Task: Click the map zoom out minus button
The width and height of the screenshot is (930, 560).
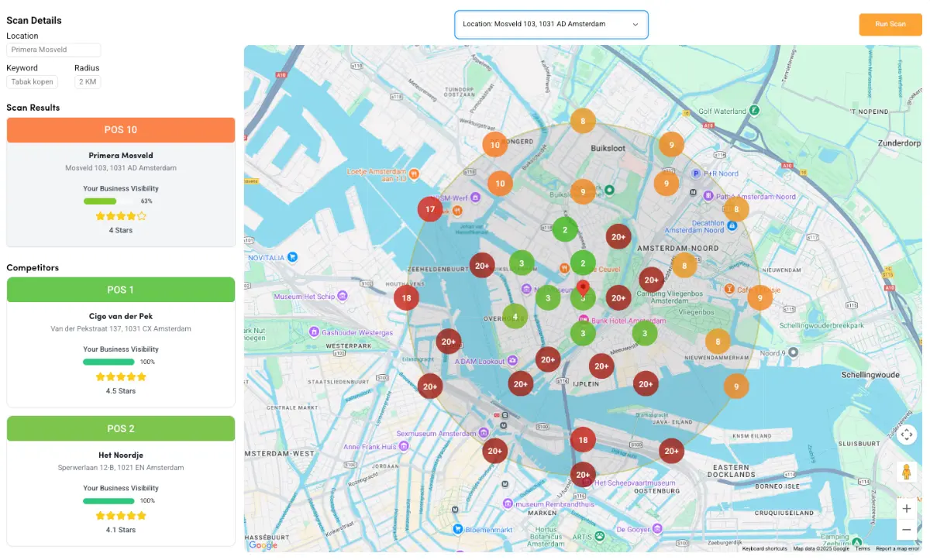Action: coord(907,530)
